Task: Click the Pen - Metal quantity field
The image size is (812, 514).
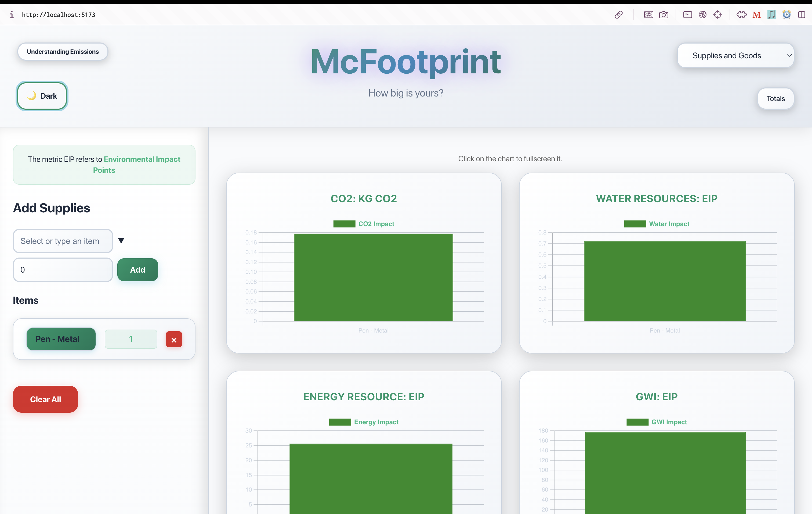Action: coord(131,339)
